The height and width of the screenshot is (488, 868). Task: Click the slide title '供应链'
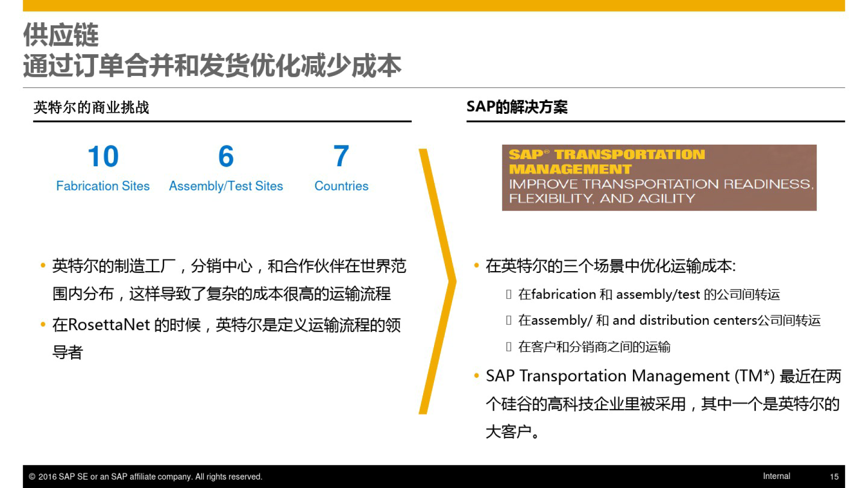61,35
